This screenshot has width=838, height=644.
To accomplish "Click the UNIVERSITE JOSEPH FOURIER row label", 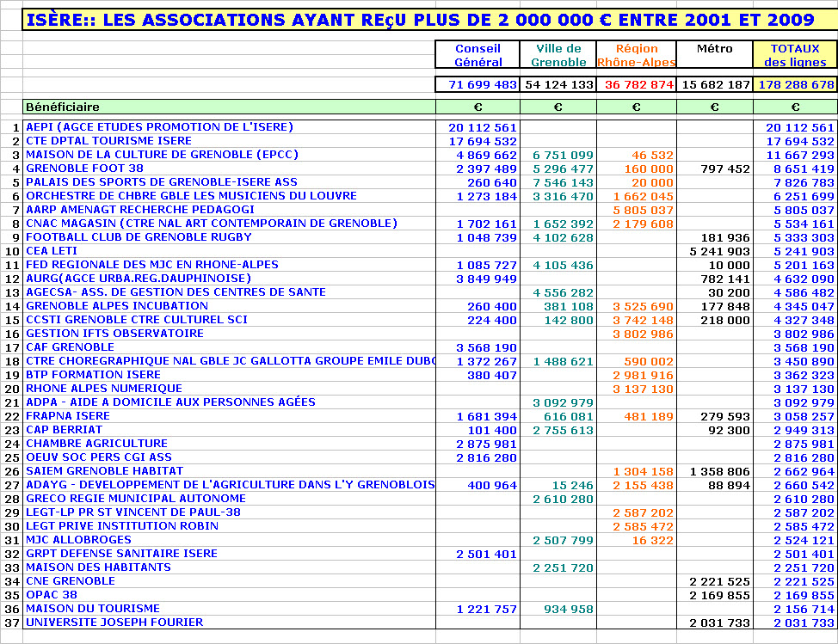I will pyautogui.click(x=114, y=623).
